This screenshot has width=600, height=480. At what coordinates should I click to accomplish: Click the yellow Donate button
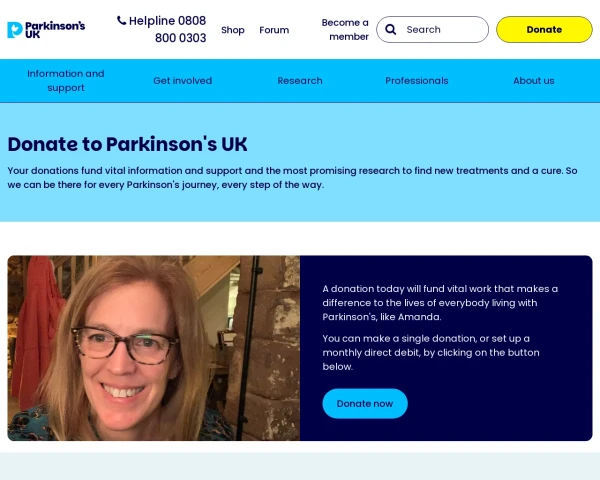544,29
